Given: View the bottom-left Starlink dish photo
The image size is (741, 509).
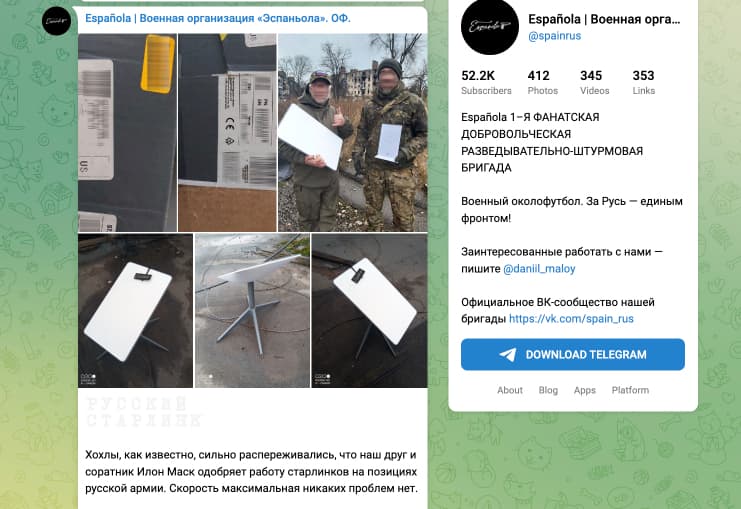Looking at the screenshot, I should 136,311.
